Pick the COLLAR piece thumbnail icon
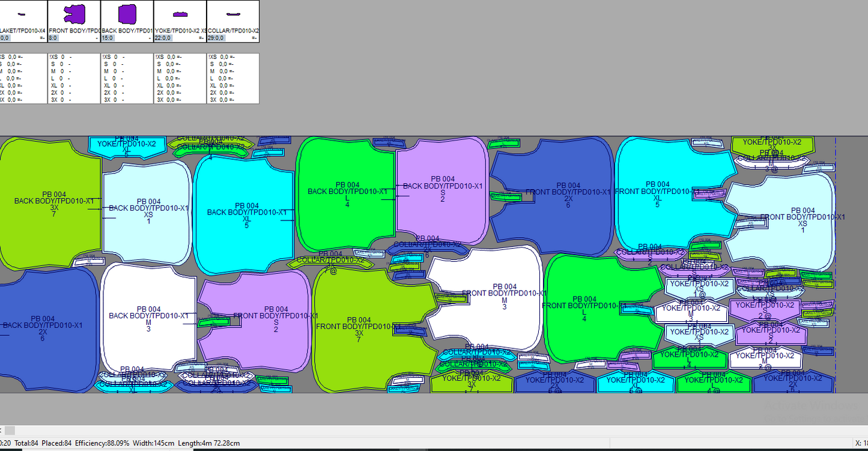The width and height of the screenshot is (868, 451). pyautogui.click(x=233, y=13)
